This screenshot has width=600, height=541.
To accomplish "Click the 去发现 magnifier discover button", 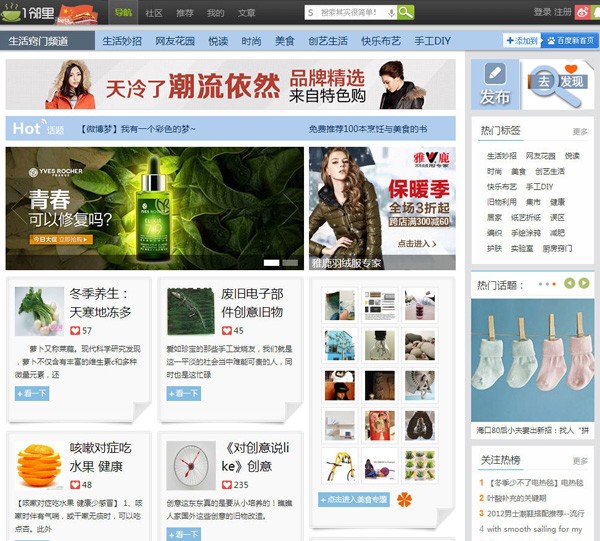I will click(558, 85).
